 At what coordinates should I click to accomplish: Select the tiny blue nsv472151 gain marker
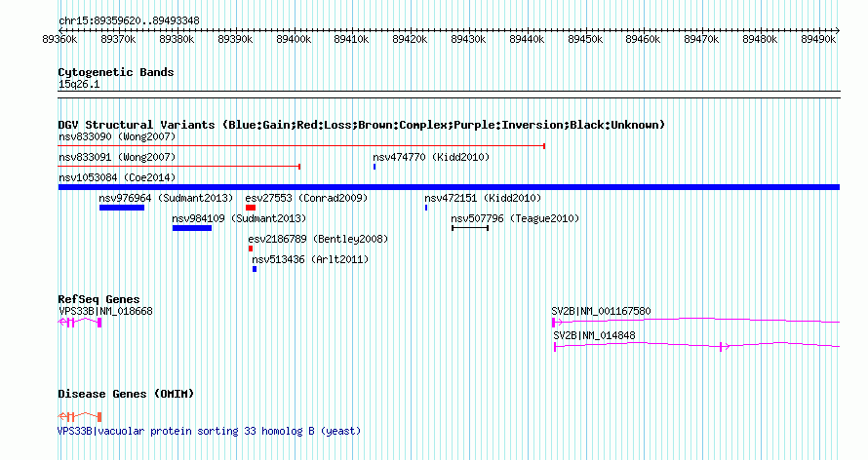point(426,208)
